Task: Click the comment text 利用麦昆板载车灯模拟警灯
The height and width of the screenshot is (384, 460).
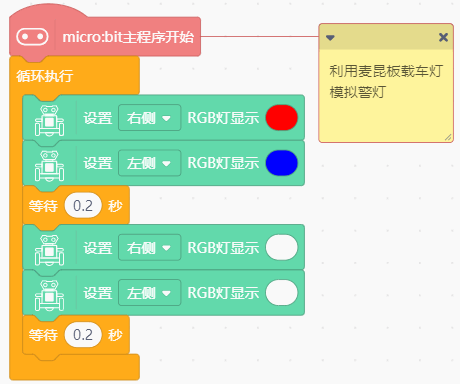Action: (386, 81)
